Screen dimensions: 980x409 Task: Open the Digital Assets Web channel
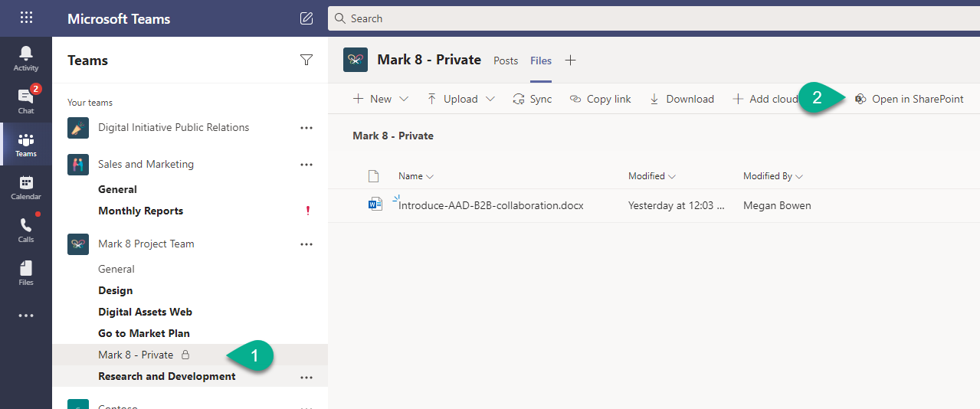(x=145, y=312)
